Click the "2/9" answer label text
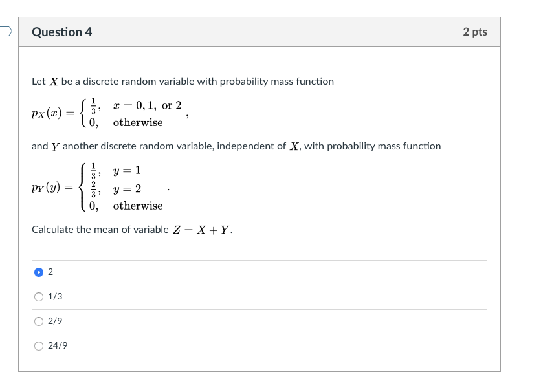The width and height of the screenshot is (543, 392). pos(55,321)
